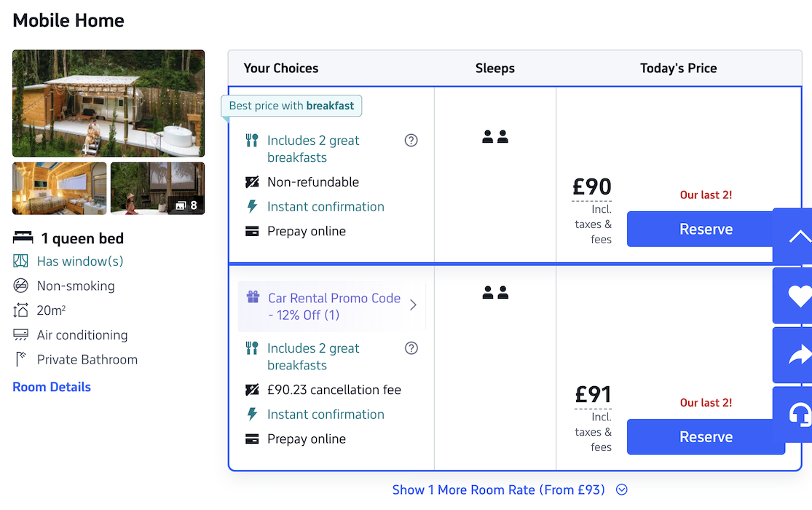Click the window icon next to Has window(s)
The image size is (812, 510).
pos(21,261)
